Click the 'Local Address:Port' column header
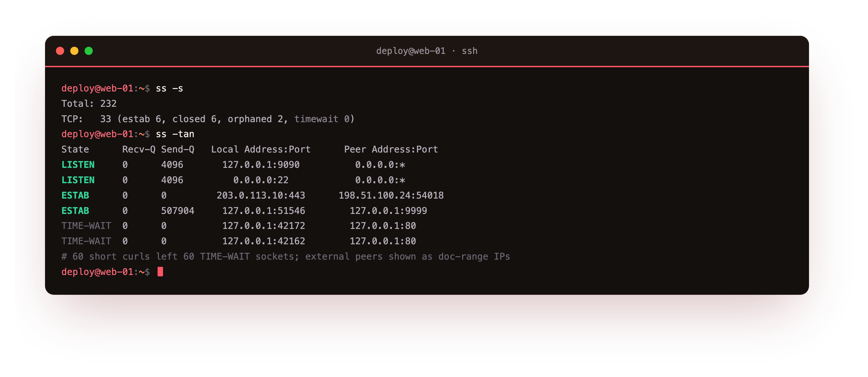 point(261,149)
